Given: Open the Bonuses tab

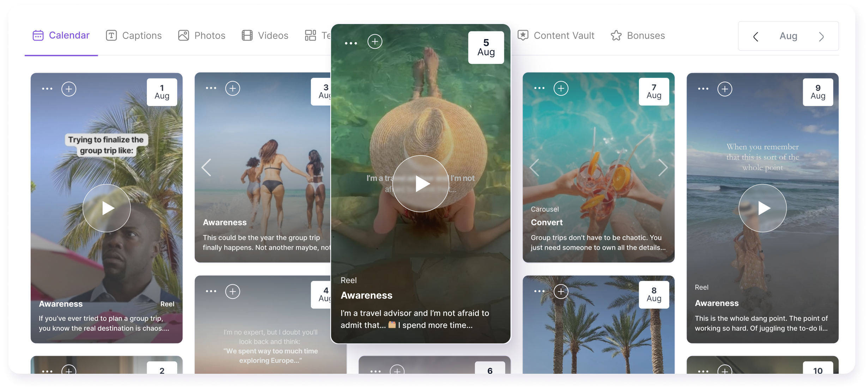Looking at the screenshot, I should tap(638, 35).
